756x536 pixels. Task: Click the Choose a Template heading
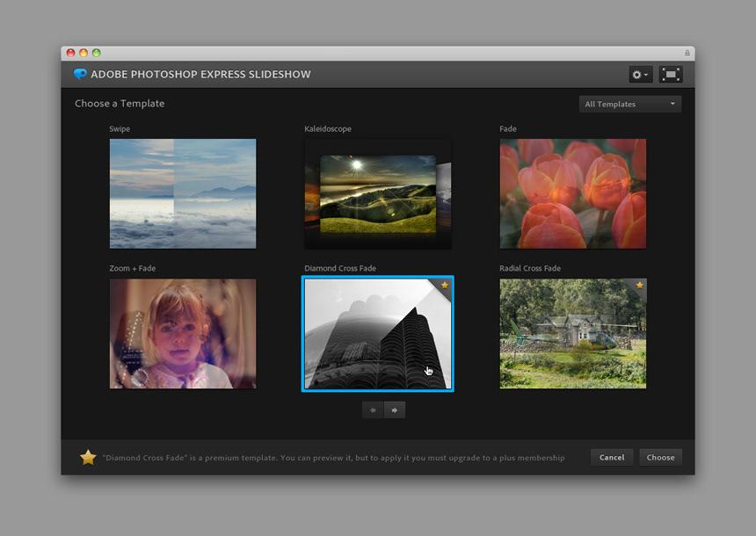pyautogui.click(x=120, y=104)
